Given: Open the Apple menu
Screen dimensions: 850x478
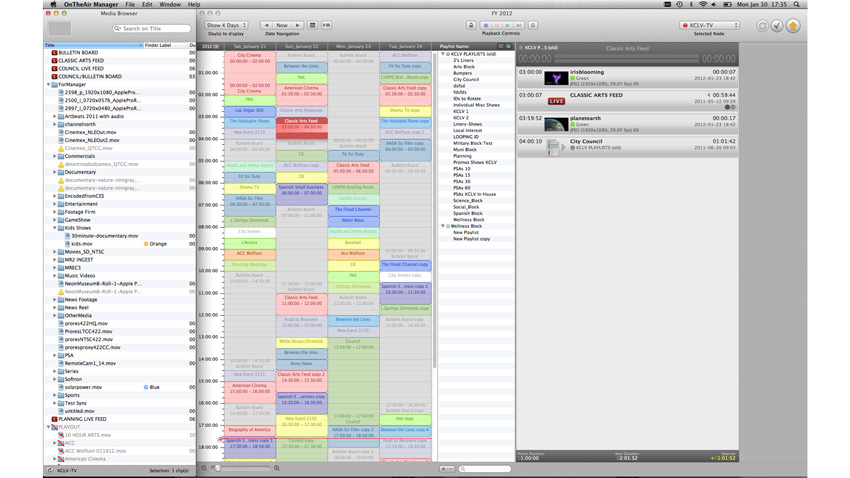Looking at the screenshot, I should click(x=53, y=4).
